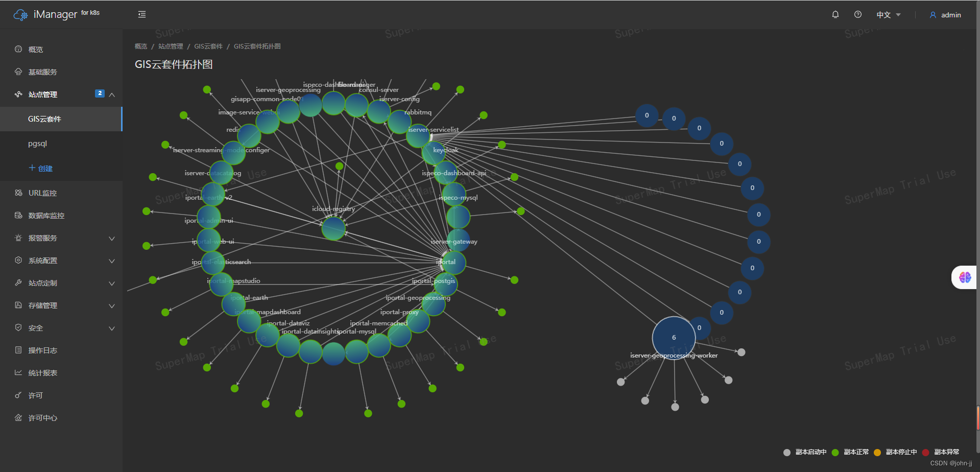
Task: Expand the 安全 chevron
Action: (112, 328)
